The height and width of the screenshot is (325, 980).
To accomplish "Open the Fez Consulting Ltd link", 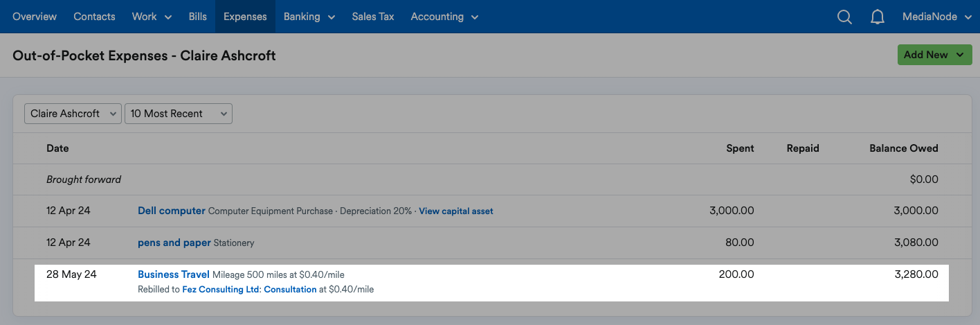I will 221,289.
